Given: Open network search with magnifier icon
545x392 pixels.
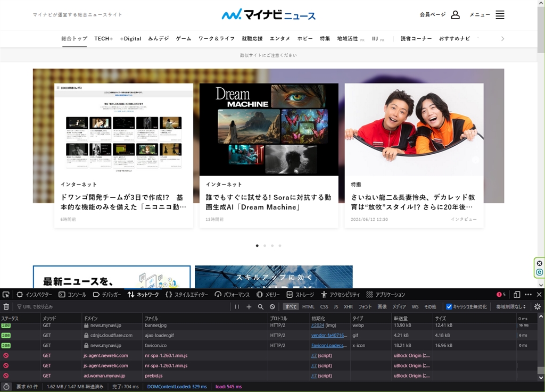Looking at the screenshot, I should tap(261, 307).
